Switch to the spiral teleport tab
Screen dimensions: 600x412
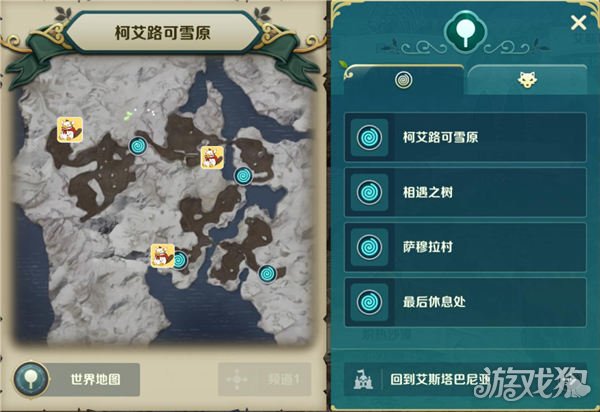click(x=404, y=80)
